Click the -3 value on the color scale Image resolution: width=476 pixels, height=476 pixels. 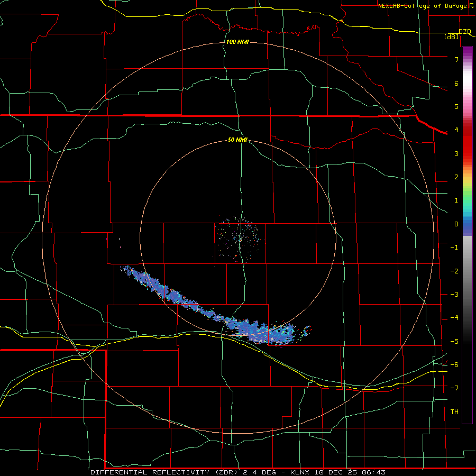[x=454, y=295]
